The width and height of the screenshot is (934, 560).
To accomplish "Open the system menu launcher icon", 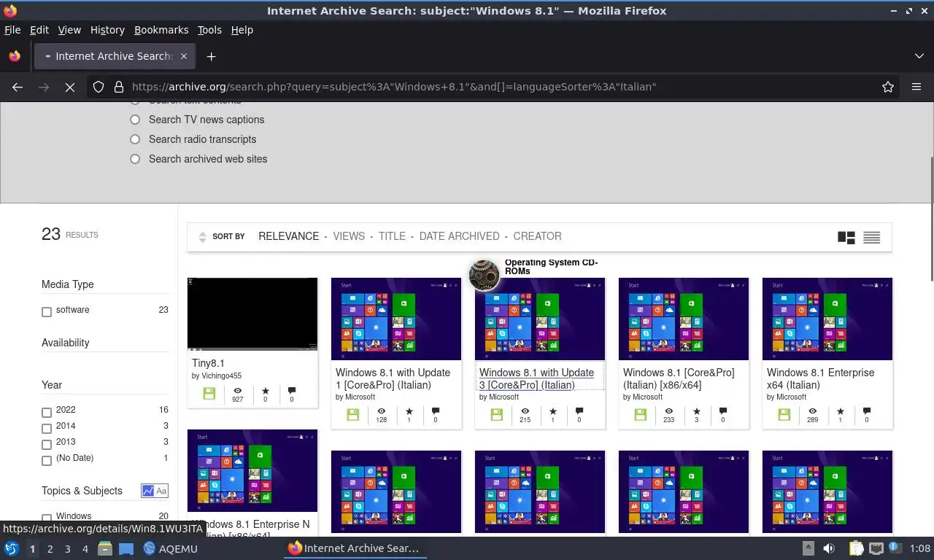I will point(11,548).
